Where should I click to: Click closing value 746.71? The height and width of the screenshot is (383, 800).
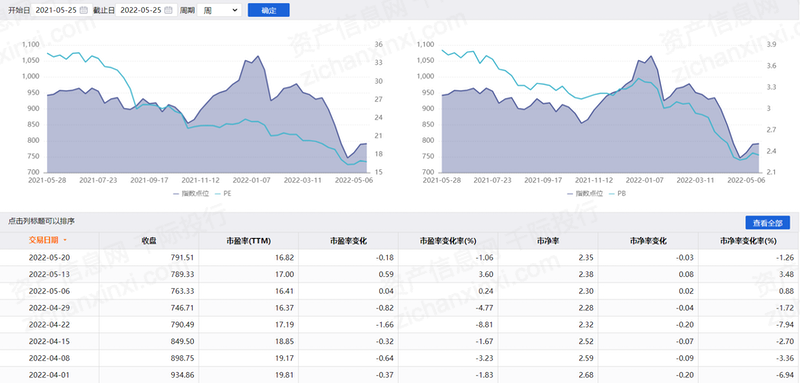point(182,308)
